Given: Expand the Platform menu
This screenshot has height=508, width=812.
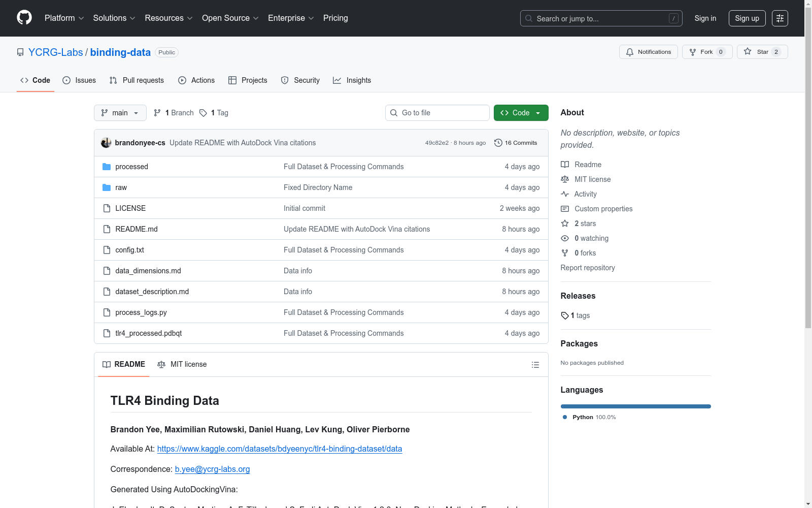Looking at the screenshot, I should pyautogui.click(x=64, y=18).
